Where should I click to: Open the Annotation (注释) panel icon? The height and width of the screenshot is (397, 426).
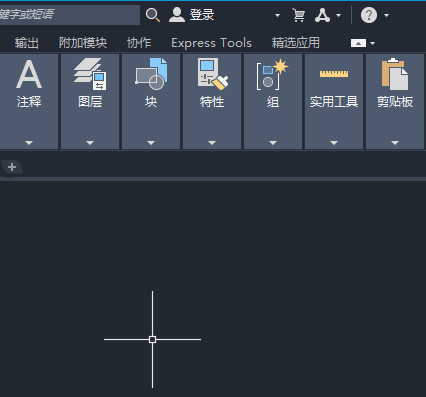click(29, 74)
